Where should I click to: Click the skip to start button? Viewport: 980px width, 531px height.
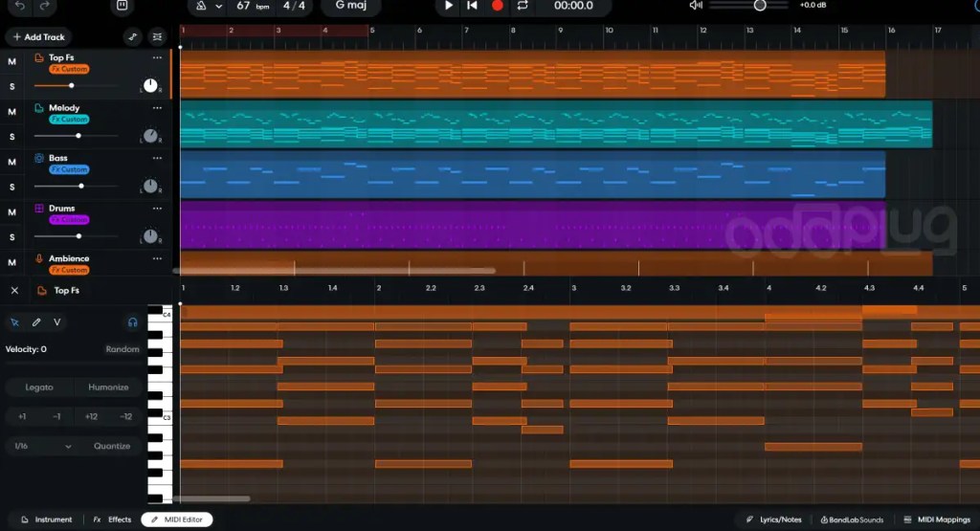[x=473, y=6]
